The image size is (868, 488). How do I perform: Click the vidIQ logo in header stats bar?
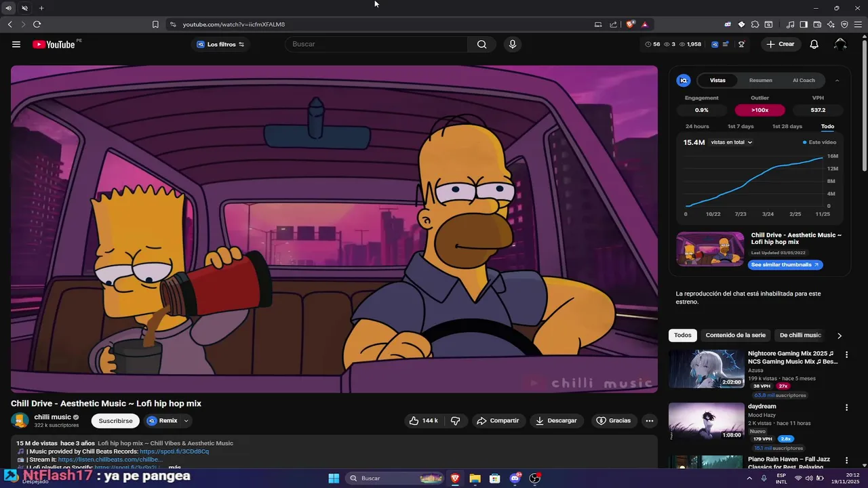pyautogui.click(x=715, y=44)
